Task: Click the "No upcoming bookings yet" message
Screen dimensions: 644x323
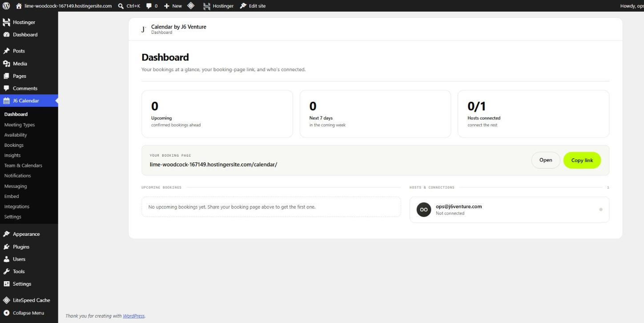Action: (x=232, y=207)
